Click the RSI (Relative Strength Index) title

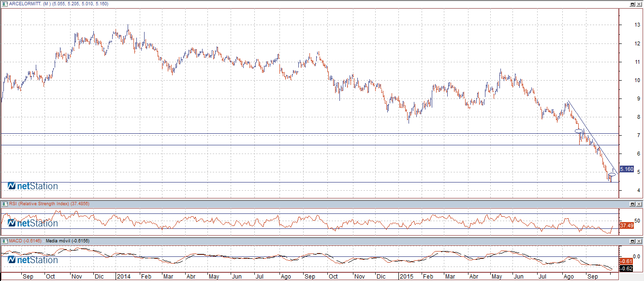(x=40, y=204)
